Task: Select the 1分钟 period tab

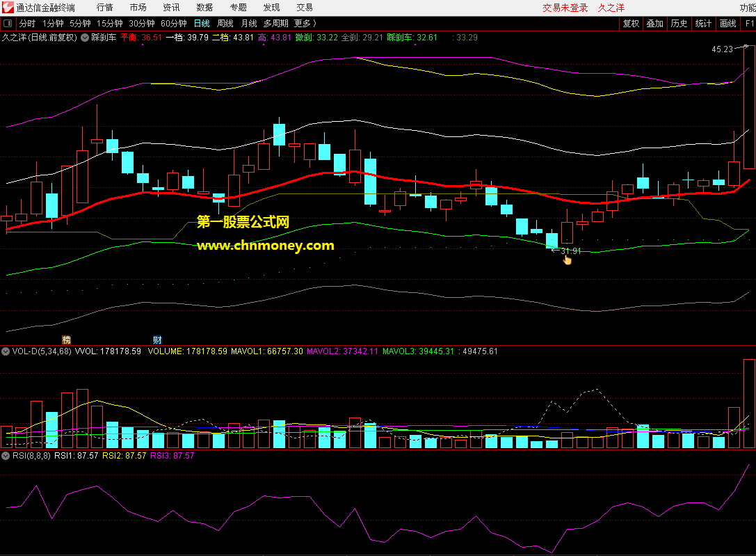Action: pyautogui.click(x=53, y=23)
